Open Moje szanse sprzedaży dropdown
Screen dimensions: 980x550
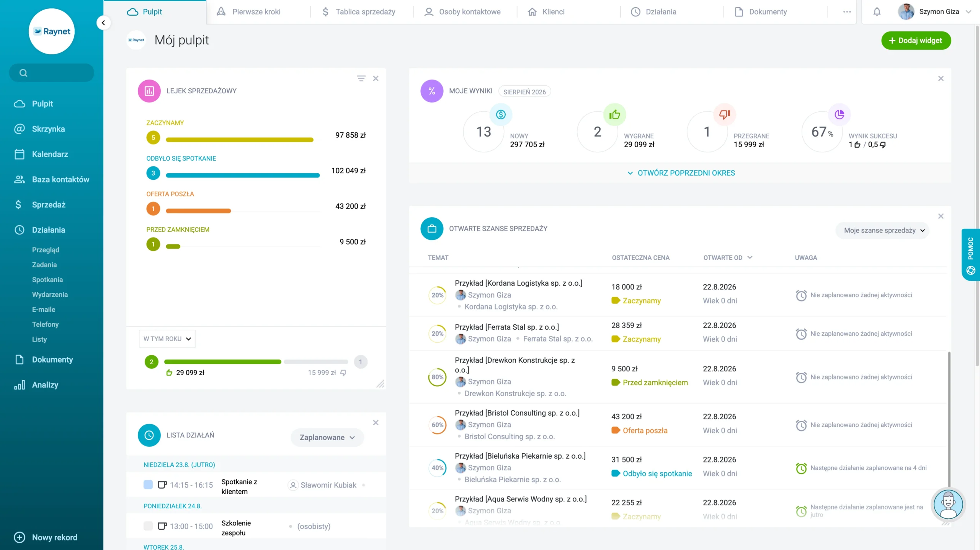click(x=882, y=230)
